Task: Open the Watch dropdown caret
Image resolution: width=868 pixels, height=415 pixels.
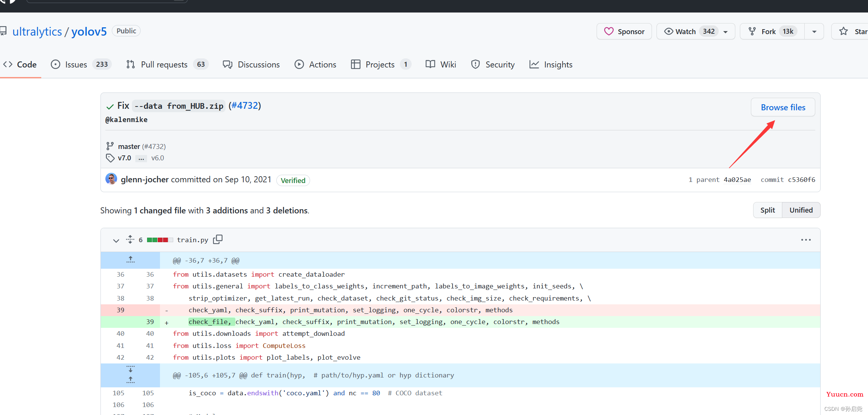Action: (x=725, y=32)
